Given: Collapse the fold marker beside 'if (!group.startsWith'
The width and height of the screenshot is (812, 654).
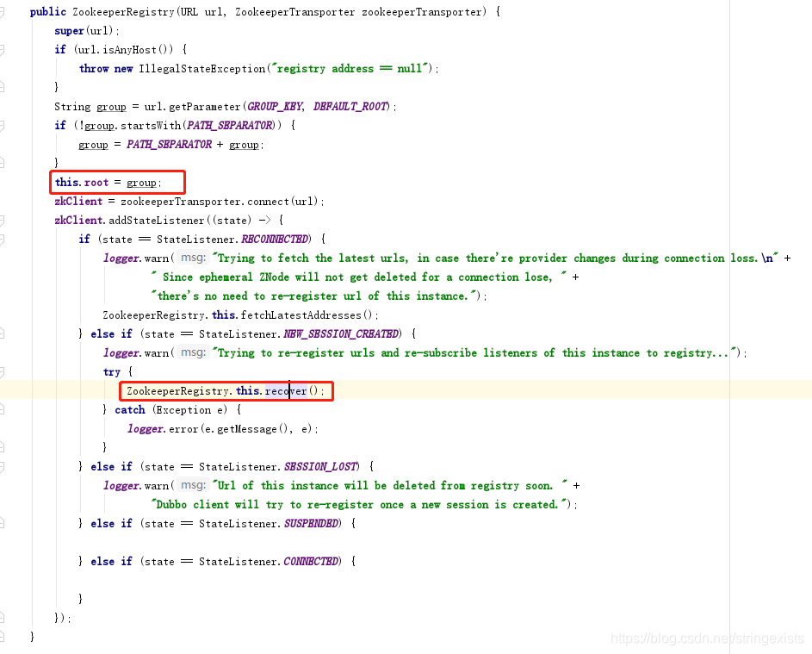Looking at the screenshot, I should pyautogui.click(x=2, y=126).
